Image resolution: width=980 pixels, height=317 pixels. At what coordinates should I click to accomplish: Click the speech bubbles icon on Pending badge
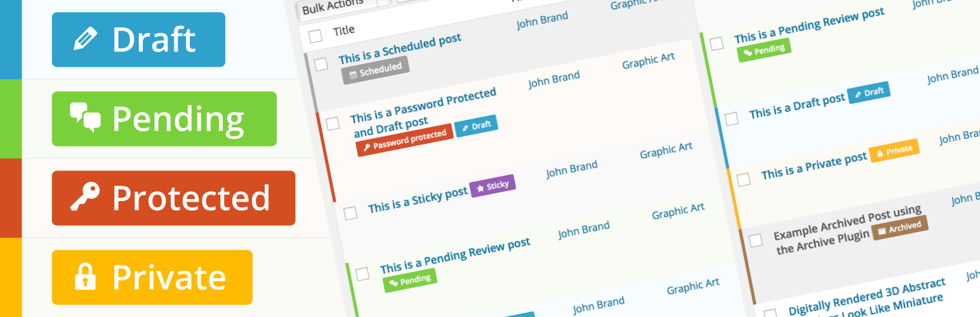pos(86,117)
